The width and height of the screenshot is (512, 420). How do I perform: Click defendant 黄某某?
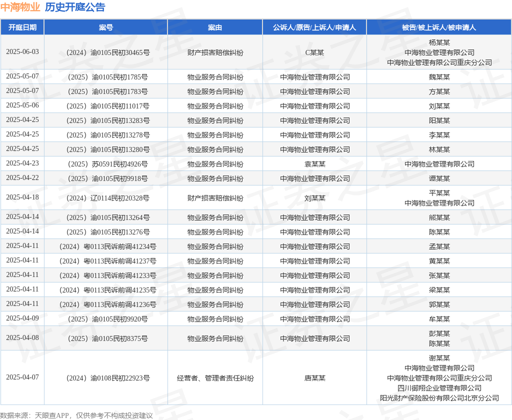coord(439,261)
